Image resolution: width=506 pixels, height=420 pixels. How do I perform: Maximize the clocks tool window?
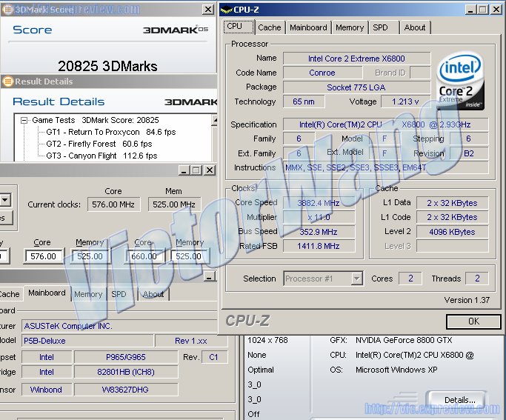(196, 170)
